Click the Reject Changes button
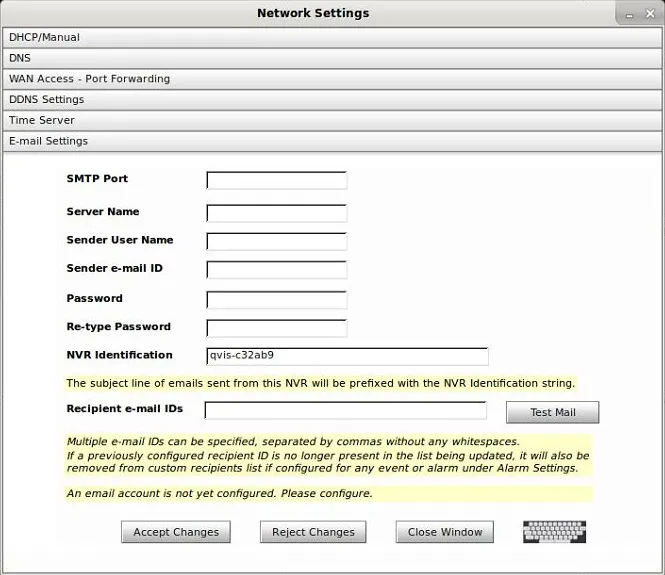Screen dimensions: 665x575 point(313,532)
